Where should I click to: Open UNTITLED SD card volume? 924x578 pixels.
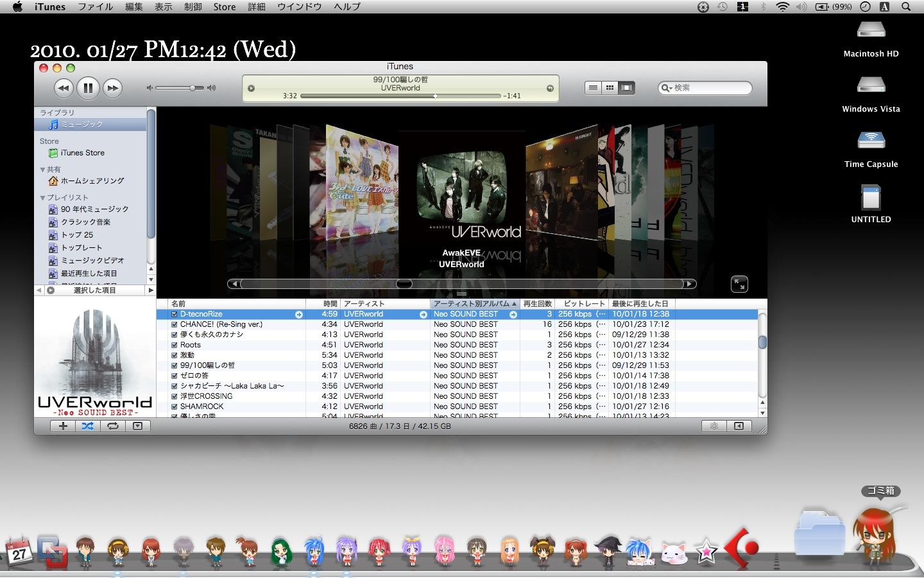(871, 204)
